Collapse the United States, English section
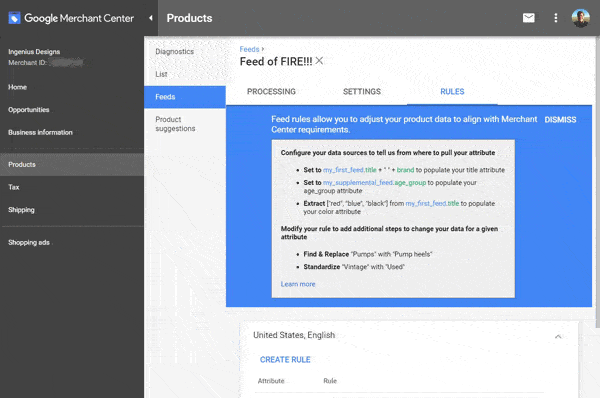Screen dimensions: 600x398 (558, 337)
